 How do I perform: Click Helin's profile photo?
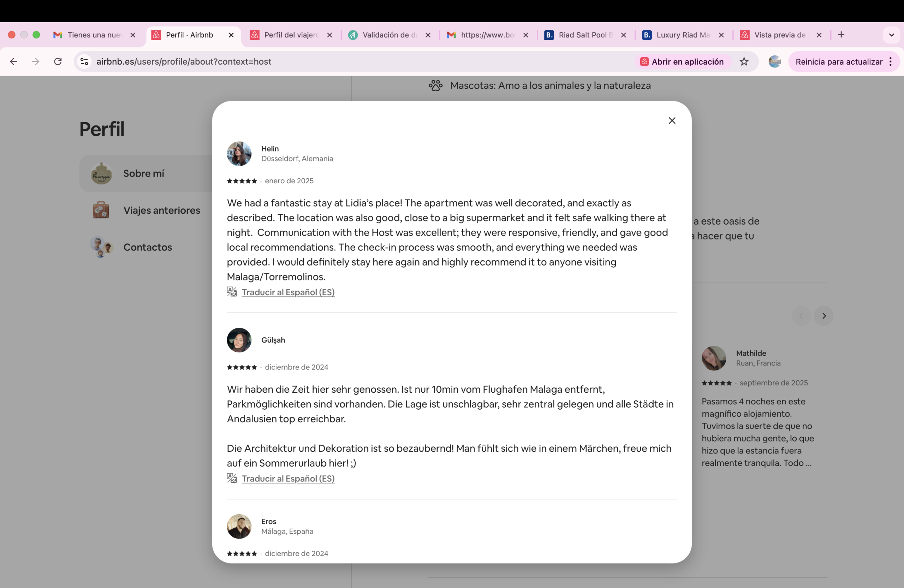(239, 154)
